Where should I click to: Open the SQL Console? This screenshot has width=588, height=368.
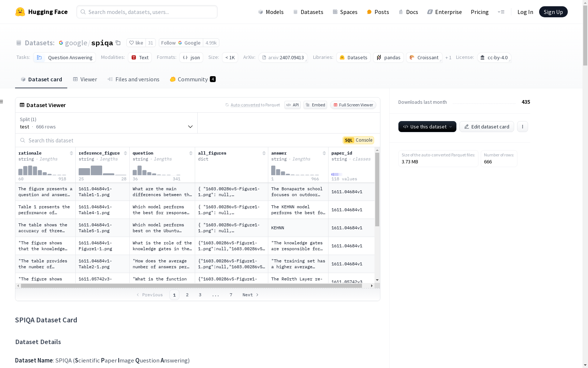358,140
